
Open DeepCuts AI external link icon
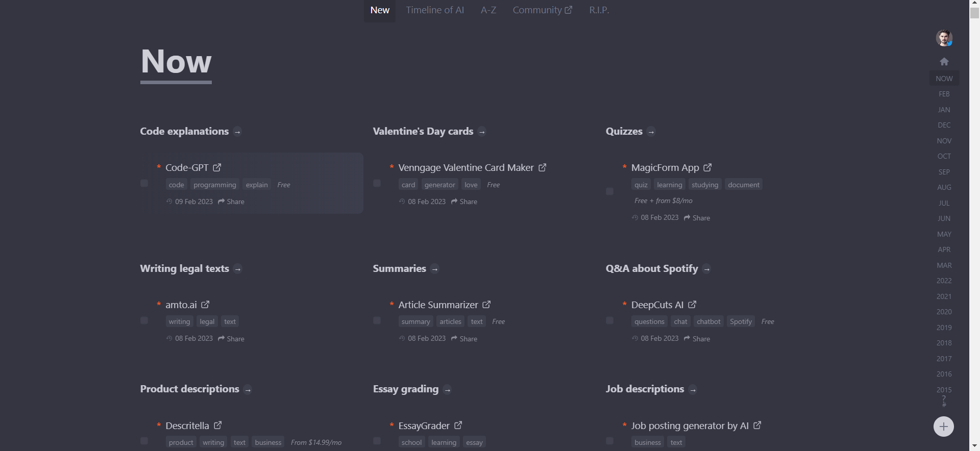click(692, 305)
